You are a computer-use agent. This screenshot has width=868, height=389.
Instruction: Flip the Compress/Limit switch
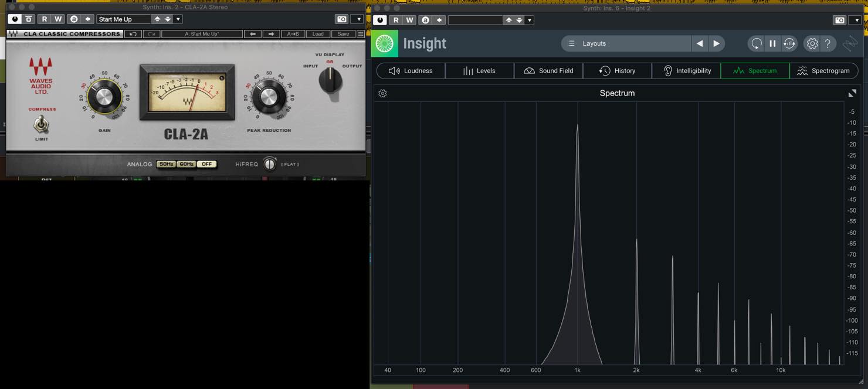click(41, 124)
